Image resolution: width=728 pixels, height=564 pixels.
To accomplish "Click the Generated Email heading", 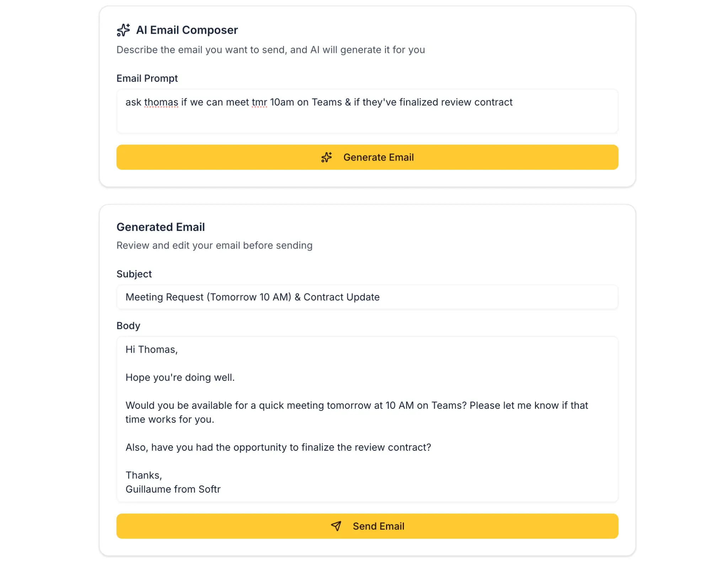I will 161,227.
